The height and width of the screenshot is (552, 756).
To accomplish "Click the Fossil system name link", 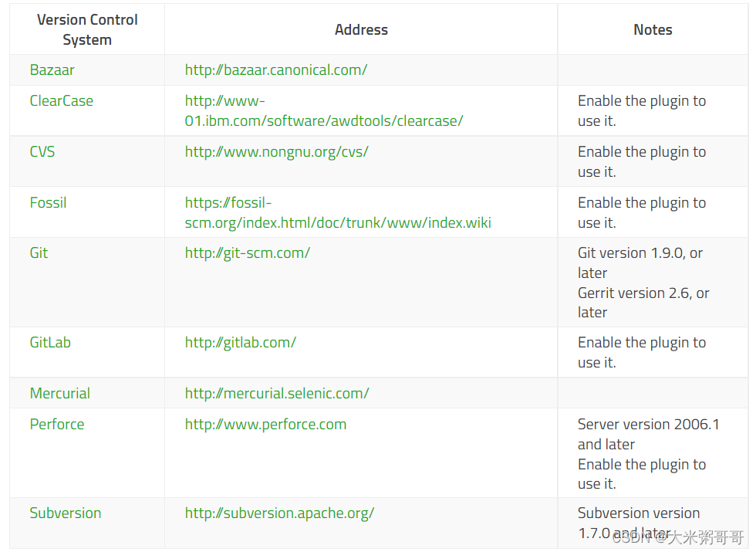I will tap(48, 202).
